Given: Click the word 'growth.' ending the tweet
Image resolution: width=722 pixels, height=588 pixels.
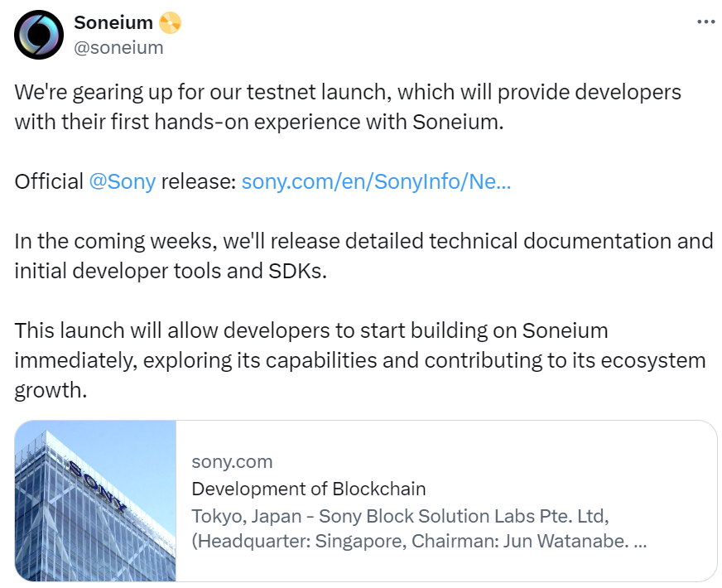Looking at the screenshot, I should pos(51,390).
